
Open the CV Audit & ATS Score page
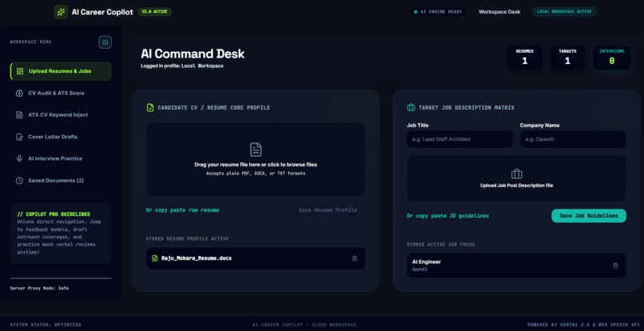pyautogui.click(x=61, y=93)
